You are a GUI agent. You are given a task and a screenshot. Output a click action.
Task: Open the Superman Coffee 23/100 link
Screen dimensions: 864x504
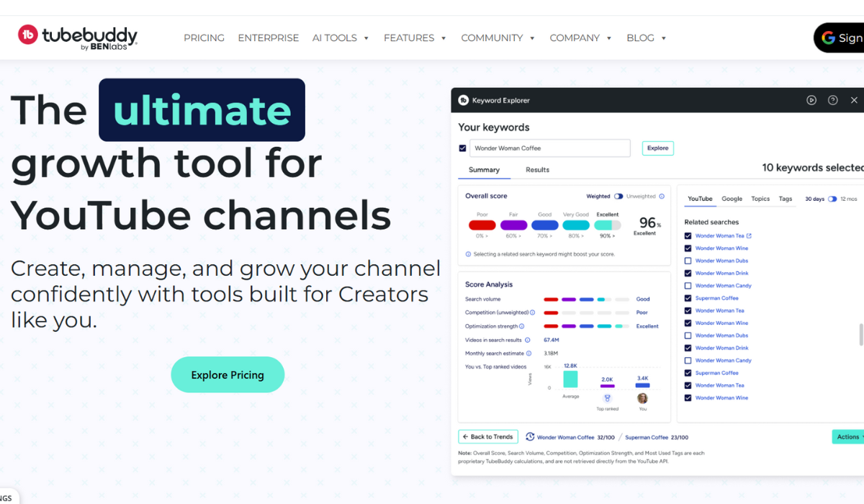657,437
